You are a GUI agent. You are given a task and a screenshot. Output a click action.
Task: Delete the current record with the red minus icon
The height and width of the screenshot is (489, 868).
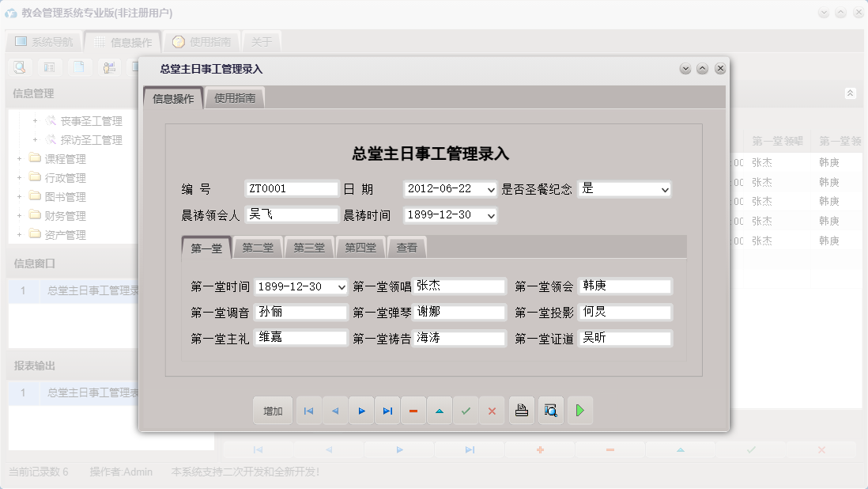[x=413, y=411]
